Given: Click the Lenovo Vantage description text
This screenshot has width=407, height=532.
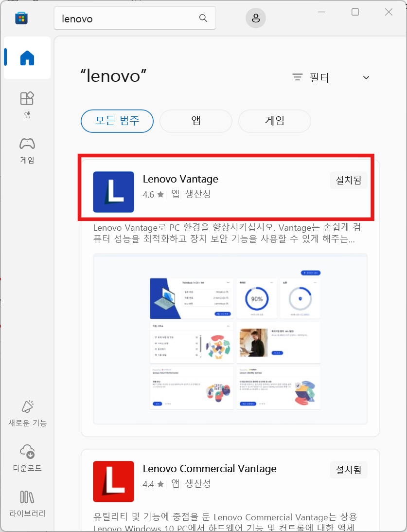Looking at the screenshot, I should 227,234.
